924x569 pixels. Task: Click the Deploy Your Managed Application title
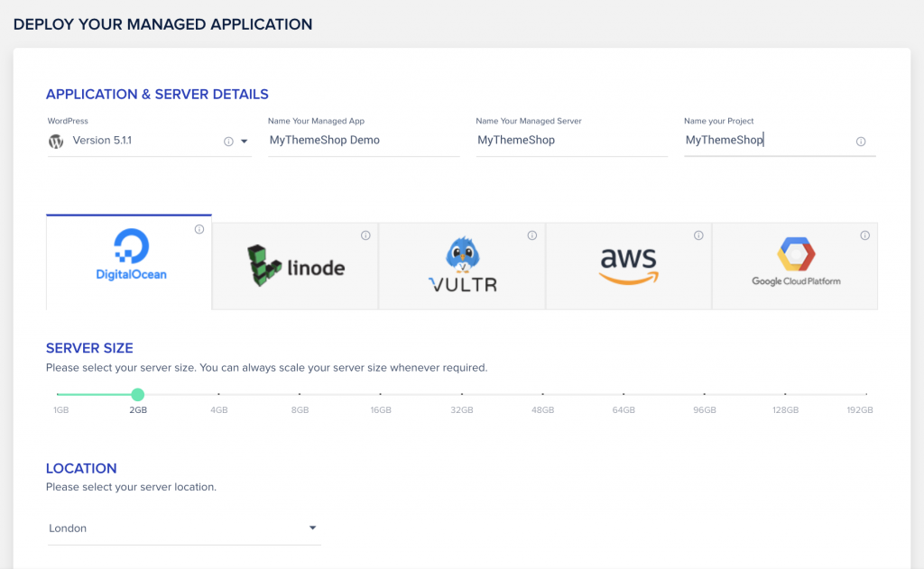coord(162,24)
